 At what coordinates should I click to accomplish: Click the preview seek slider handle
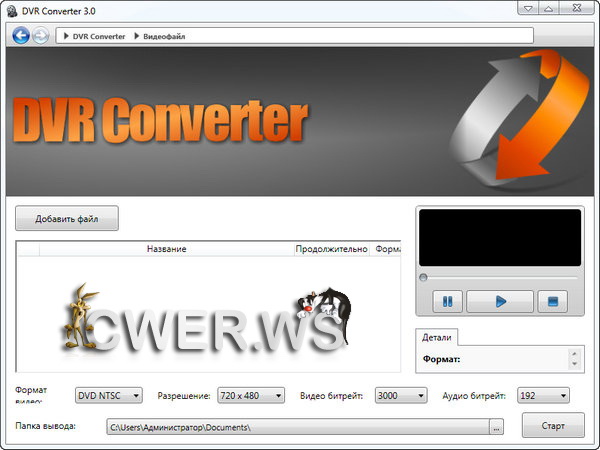pos(423,277)
